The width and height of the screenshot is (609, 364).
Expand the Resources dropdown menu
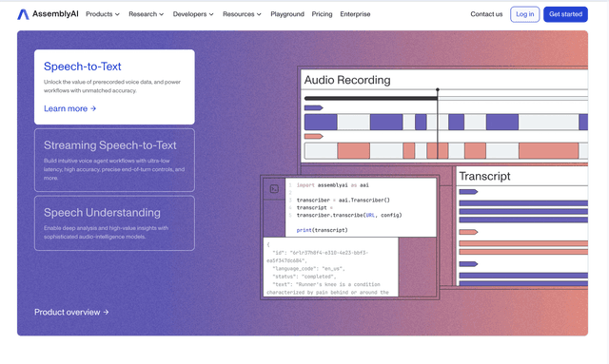point(242,14)
